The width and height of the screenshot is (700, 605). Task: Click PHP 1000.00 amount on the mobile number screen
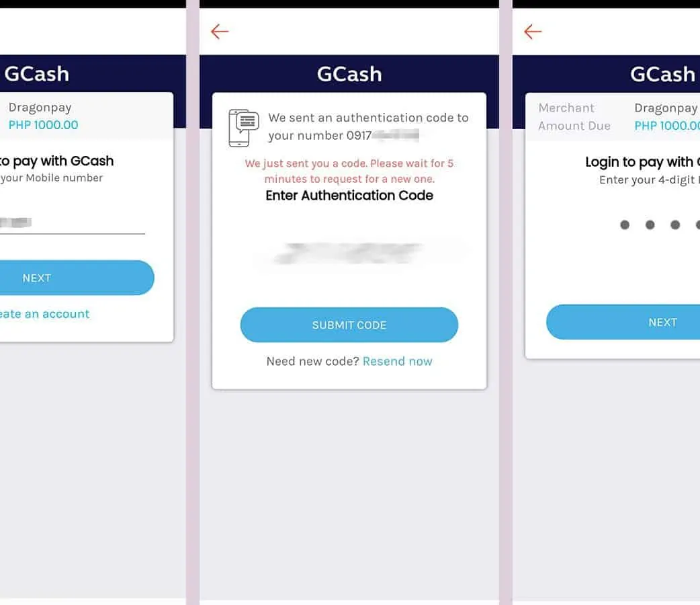[44, 125]
